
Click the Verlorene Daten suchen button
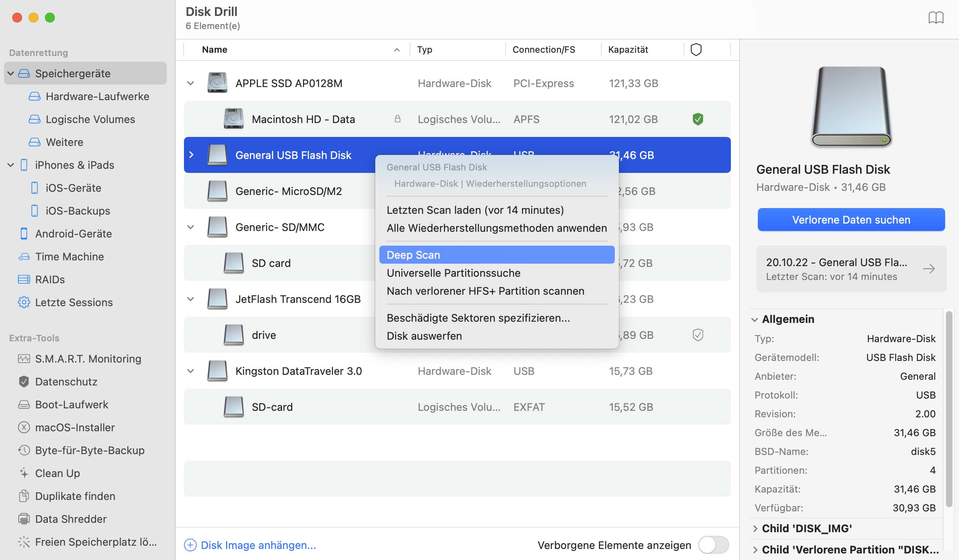851,220
